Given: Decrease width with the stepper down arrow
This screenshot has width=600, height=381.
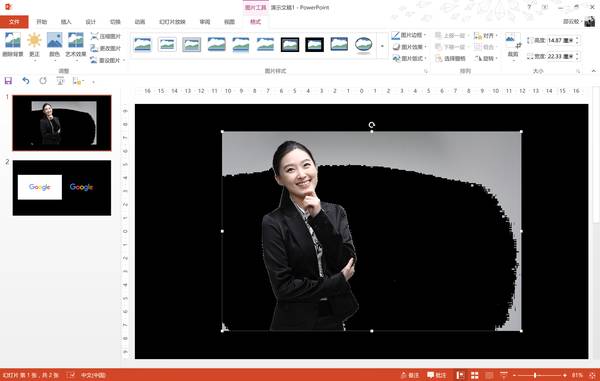Looking at the screenshot, I should click(577, 59).
